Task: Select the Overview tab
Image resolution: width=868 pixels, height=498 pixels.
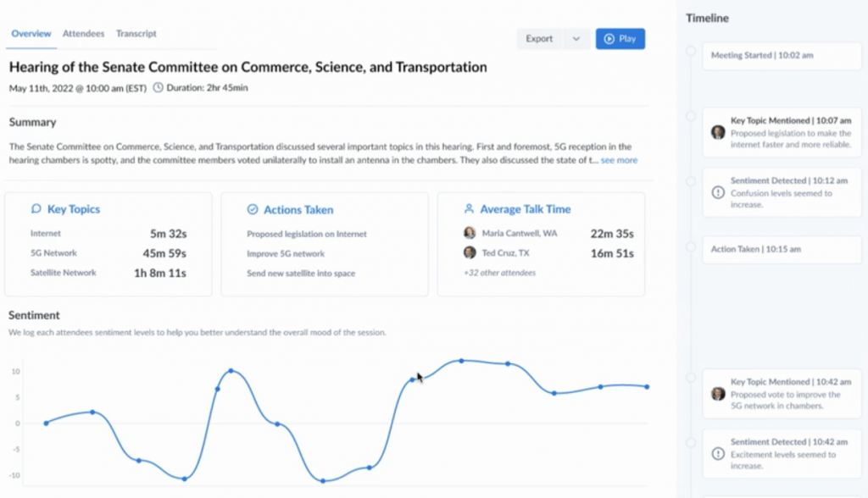Action: pyautogui.click(x=31, y=34)
